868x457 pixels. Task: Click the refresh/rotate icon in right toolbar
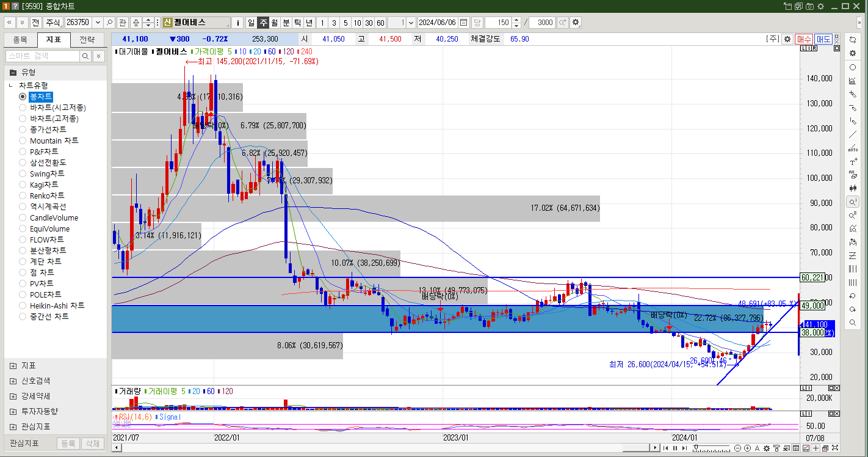853,40
